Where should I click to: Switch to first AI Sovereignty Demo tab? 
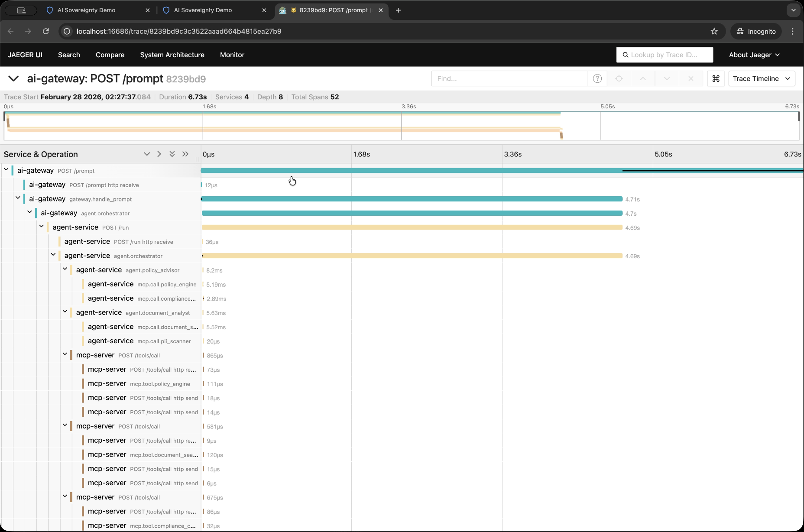coord(98,10)
